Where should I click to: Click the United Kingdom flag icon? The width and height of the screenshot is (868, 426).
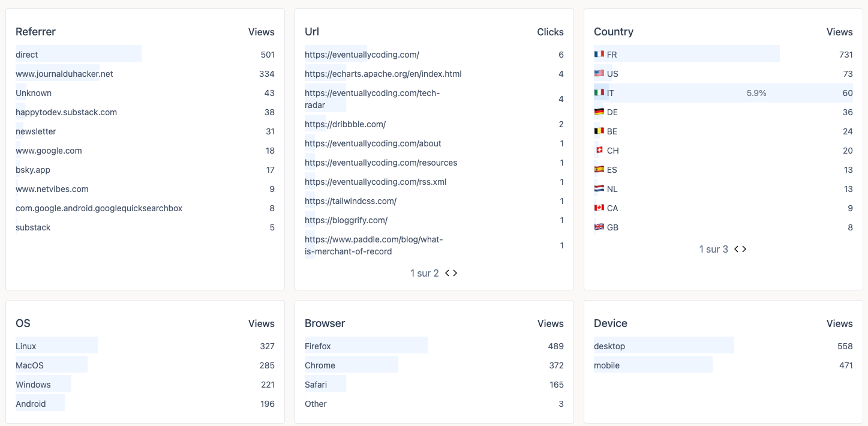click(x=599, y=227)
